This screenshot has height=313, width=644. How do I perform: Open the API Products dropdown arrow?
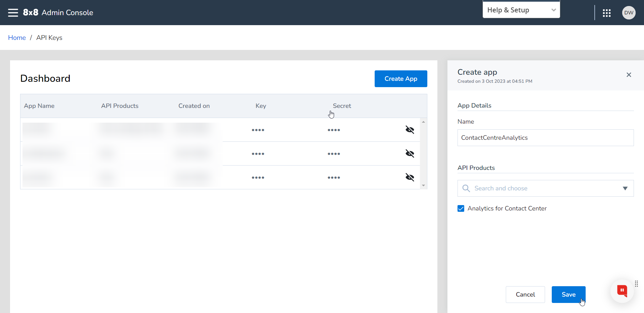tap(625, 188)
